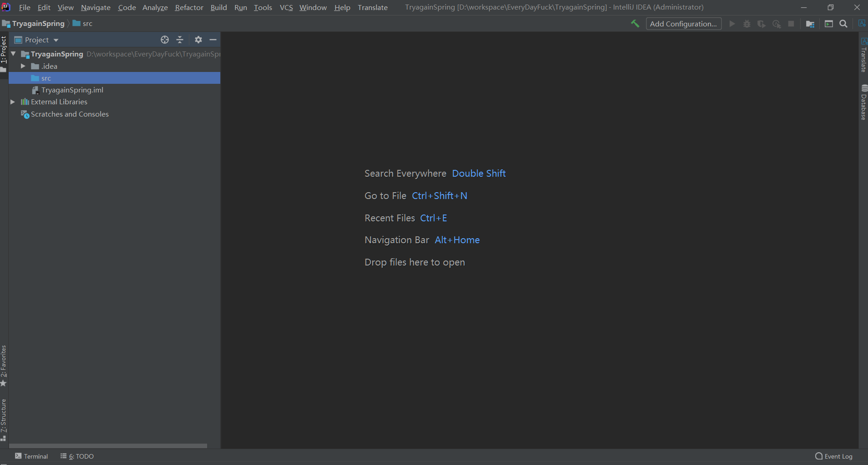This screenshot has width=868, height=465.
Task: Click Ctrl+Shift+N shortcut text
Action: point(440,196)
